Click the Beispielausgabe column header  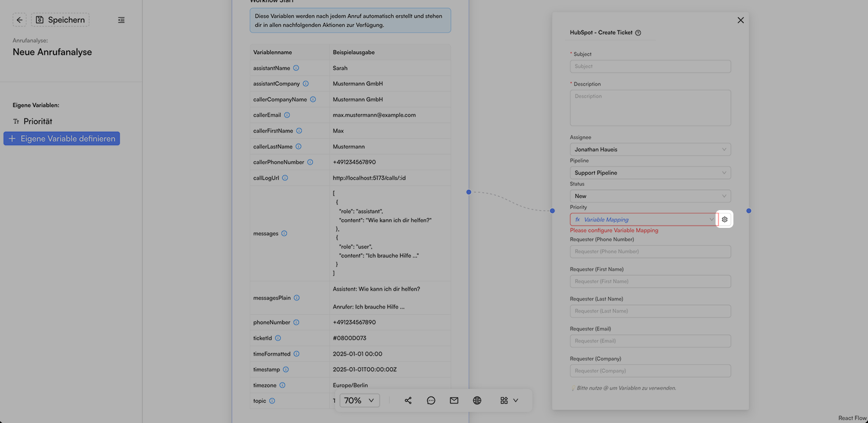click(354, 52)
